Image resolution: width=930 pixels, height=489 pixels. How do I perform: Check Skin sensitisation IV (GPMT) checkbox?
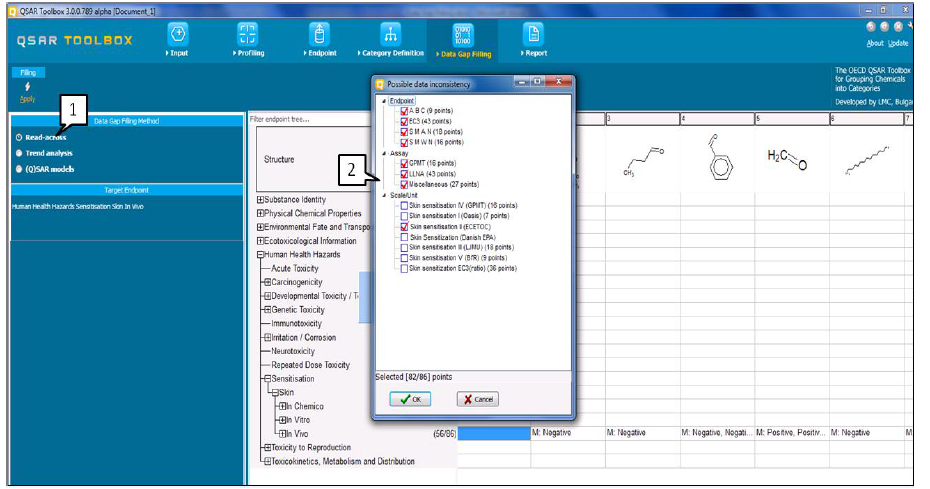[x=405, y=205]
